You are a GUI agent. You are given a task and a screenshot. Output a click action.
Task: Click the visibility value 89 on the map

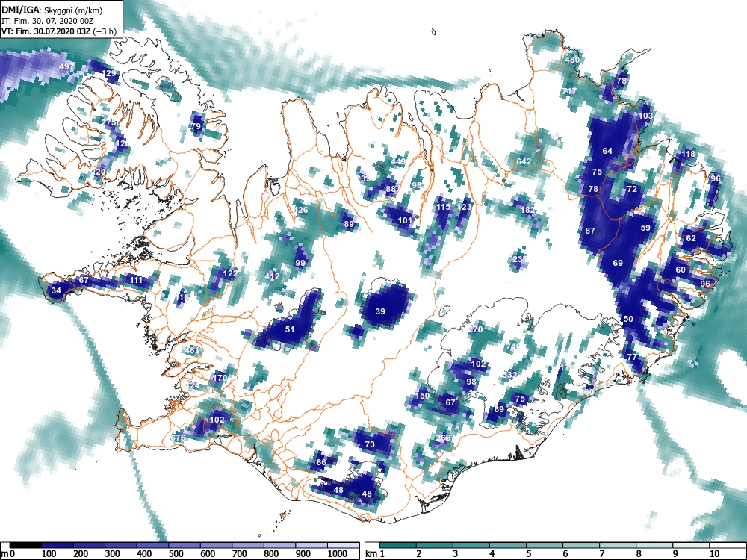coord(349,224)
